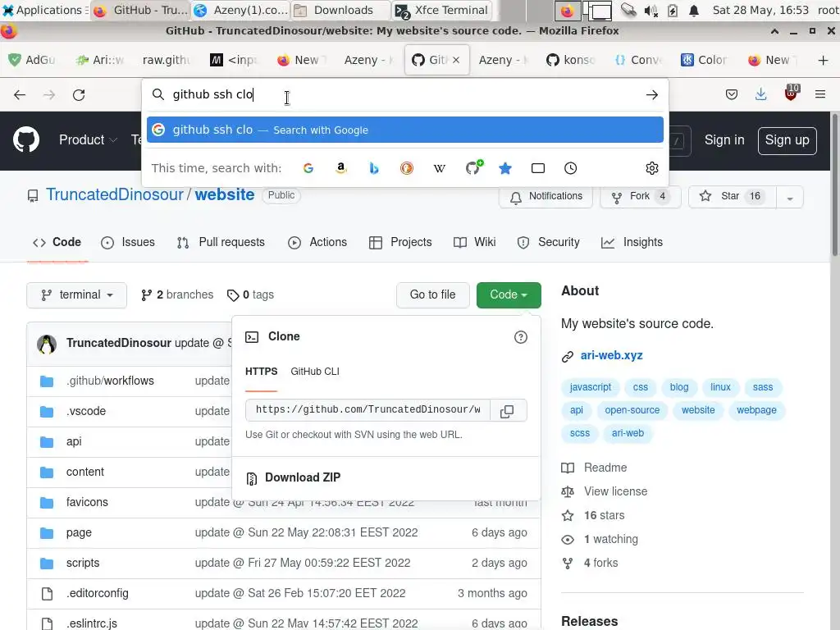Open the Pull requests tab

221,243
